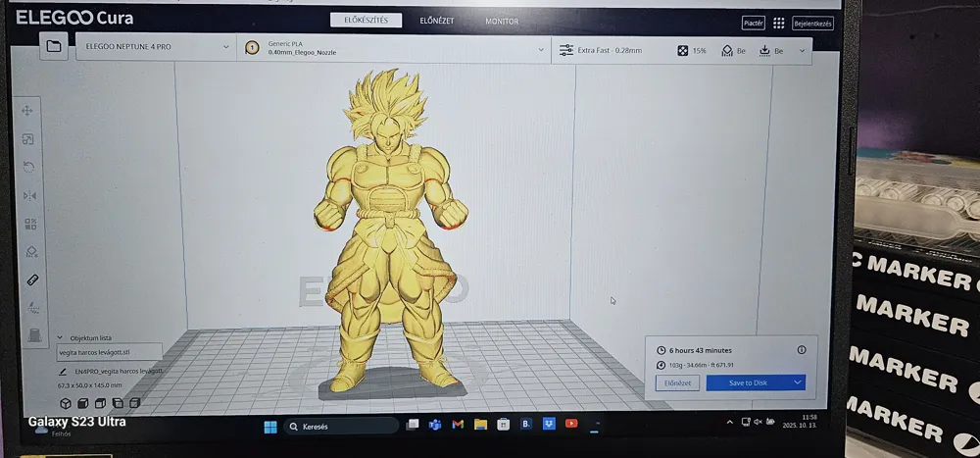Open the Piactér marketplace

[x=753, y=24]
